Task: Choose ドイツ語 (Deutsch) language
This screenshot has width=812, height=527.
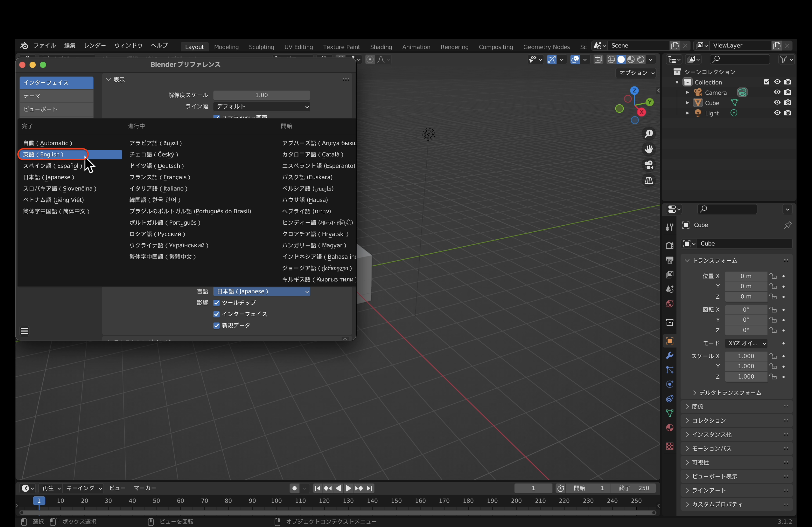Action: [x=156, y=166]
